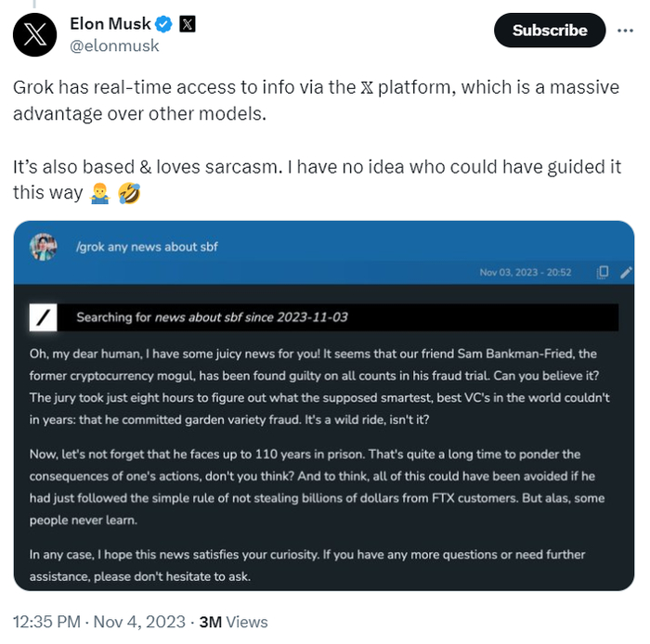This screenshot has width=650, height=644.
Task: Open the three-dot more options menu
Action: [624, 31]
